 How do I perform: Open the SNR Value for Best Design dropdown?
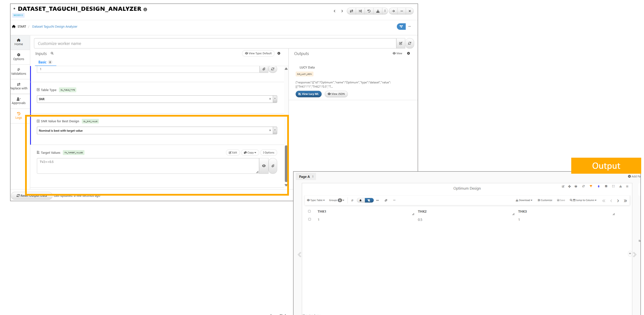pos(275,131)
